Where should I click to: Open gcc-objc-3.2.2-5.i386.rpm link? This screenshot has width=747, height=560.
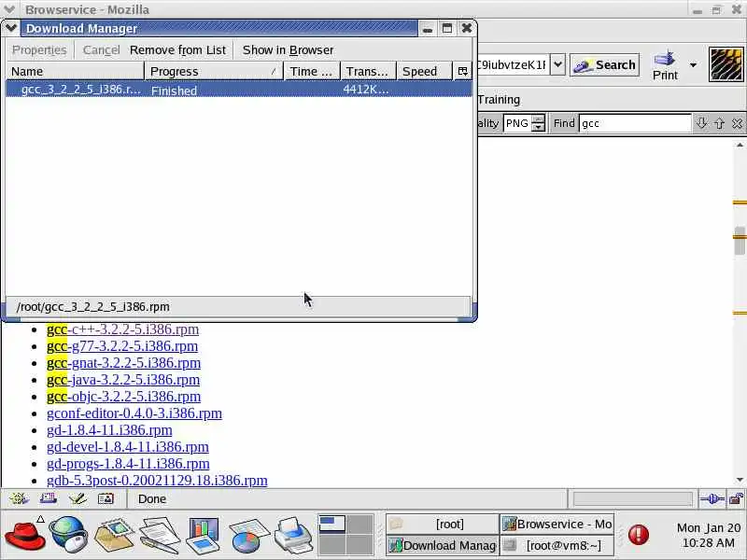point(123,397)
